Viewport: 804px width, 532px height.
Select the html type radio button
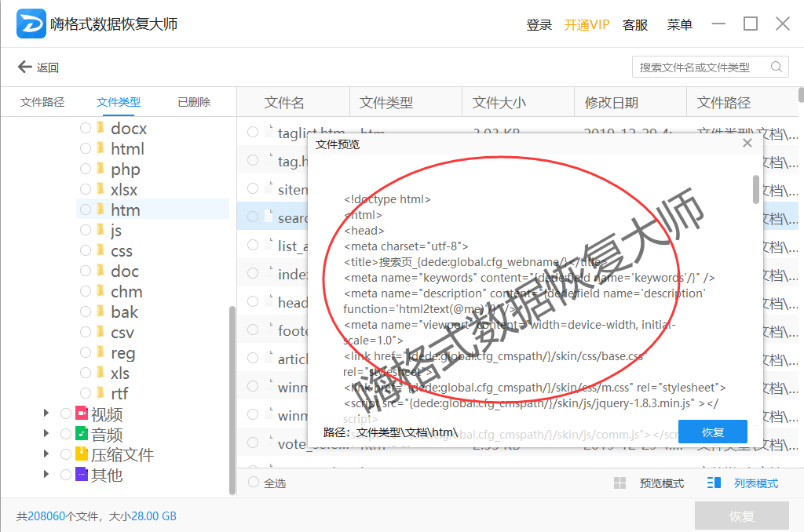point(86,148)
